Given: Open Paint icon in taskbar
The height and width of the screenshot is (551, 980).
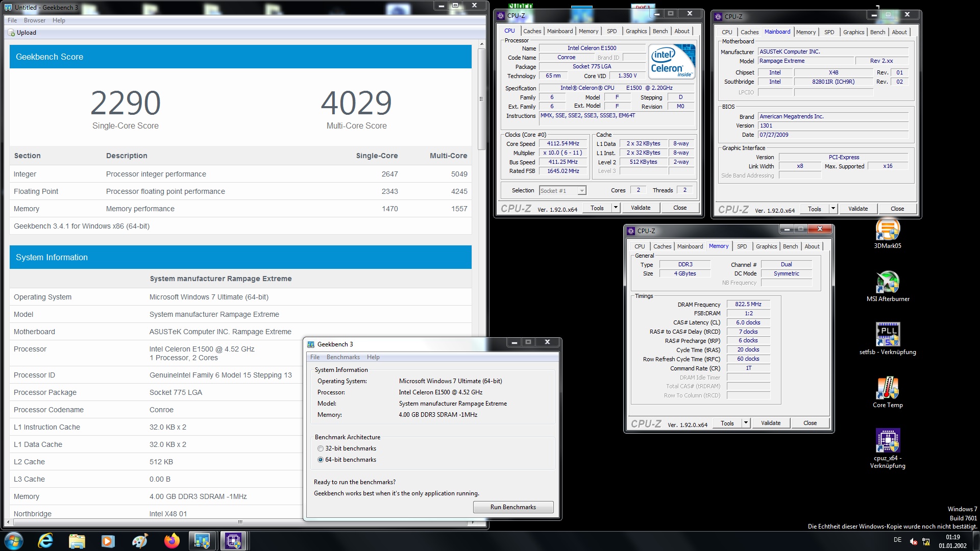Looking at the screenshot, I should tap(139, 540).
